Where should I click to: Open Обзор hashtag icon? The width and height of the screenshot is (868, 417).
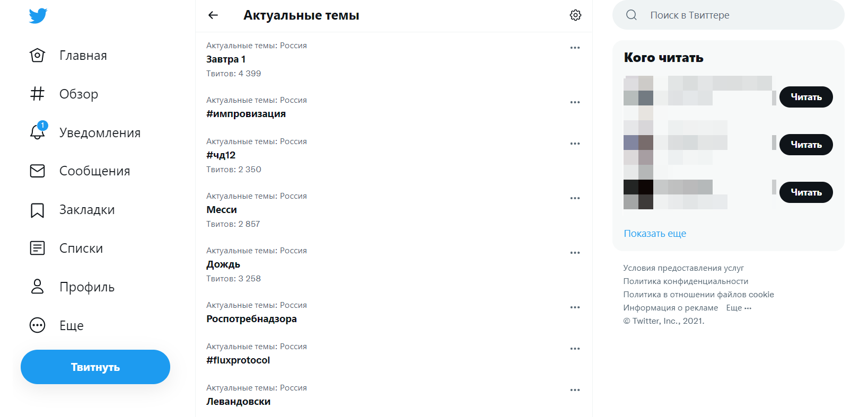click(x=37, y=94)
